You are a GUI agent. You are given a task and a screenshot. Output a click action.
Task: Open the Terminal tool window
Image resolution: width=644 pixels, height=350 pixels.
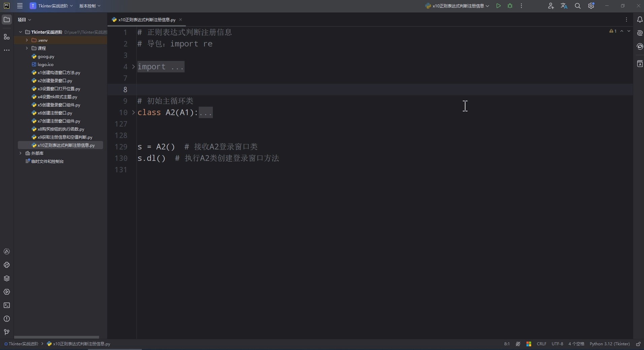[x=6, y=305]
